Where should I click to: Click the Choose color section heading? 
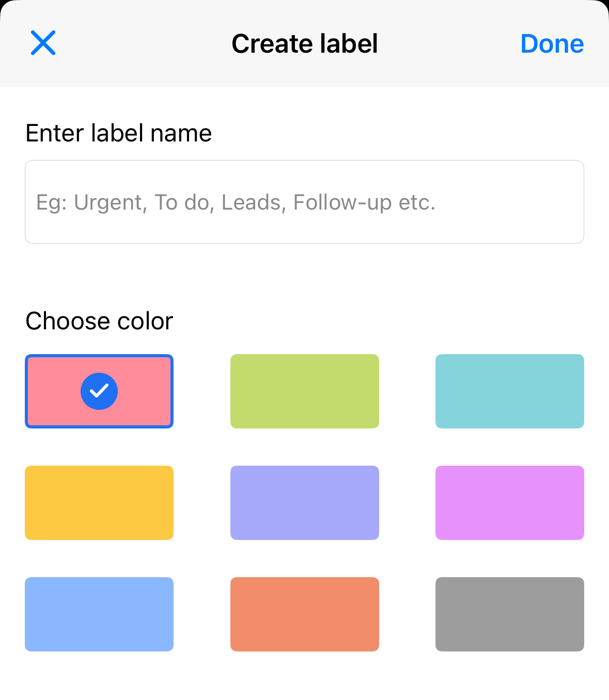99,320
